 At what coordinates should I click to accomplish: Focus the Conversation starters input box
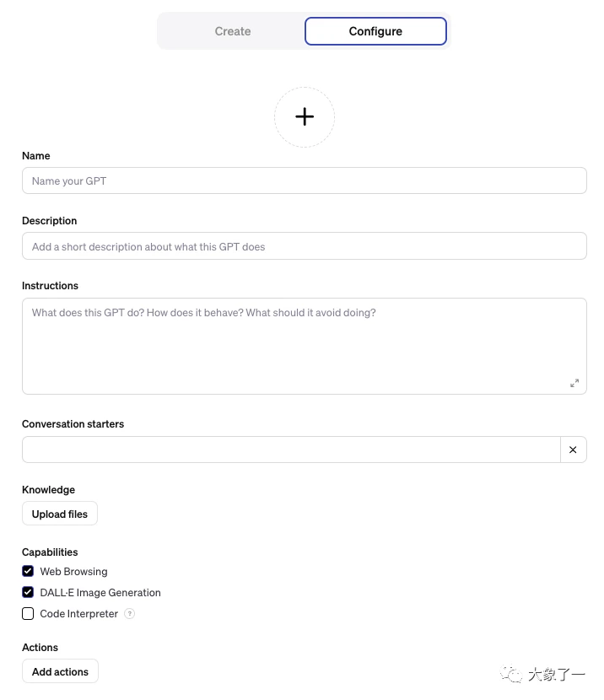[291, 450]
